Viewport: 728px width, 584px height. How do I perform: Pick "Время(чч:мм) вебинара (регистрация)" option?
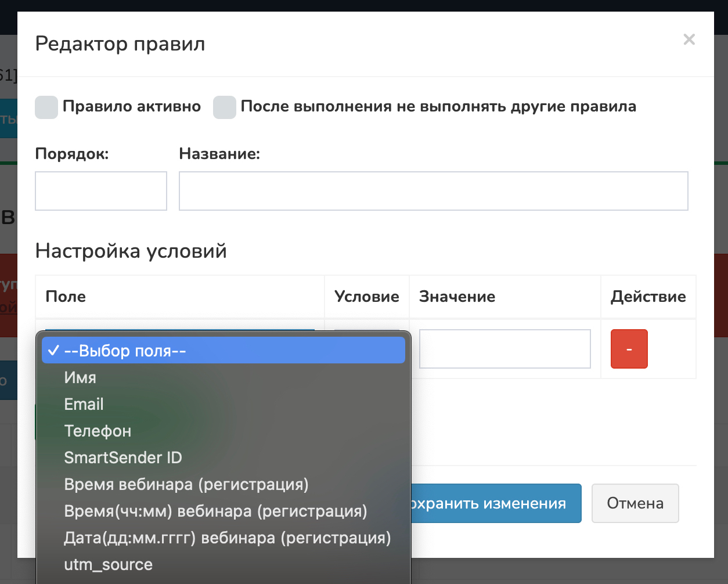pyautogui.click(x=215, y=511)
